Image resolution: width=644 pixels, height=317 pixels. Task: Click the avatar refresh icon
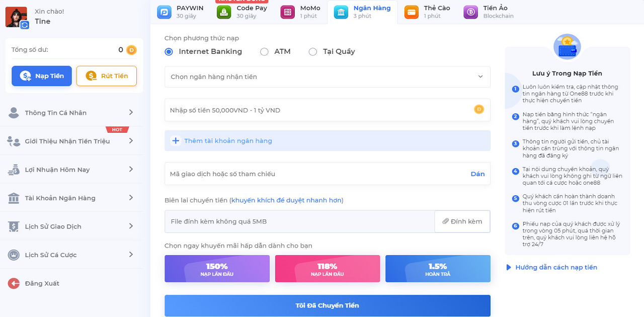(x=25, y=25)
